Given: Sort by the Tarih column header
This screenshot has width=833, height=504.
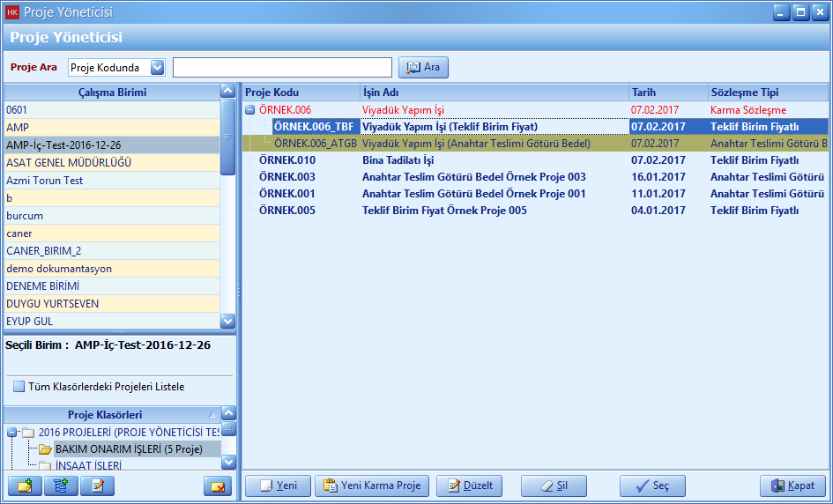Looking at the screenshot, I should [x=666, y=93].
